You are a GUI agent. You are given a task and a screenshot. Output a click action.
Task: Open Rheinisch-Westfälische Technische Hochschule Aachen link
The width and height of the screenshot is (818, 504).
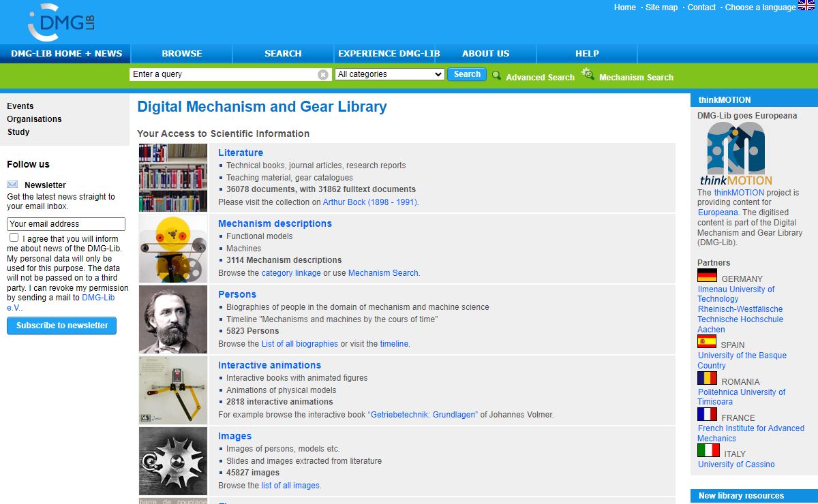point(740,319)
